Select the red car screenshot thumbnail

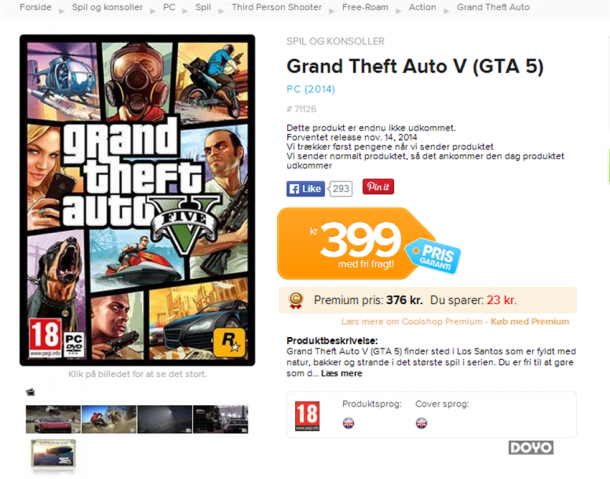pos(53,419)
